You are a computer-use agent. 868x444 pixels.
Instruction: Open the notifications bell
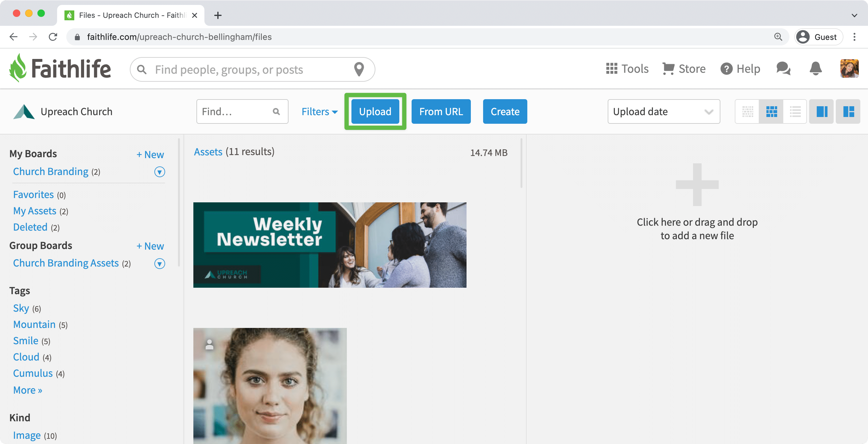coord(816,69)
